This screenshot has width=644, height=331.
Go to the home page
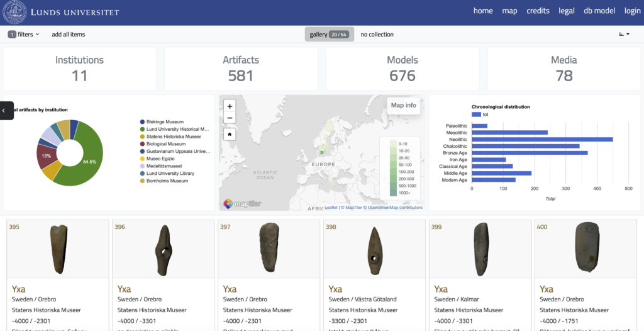point(483,11)
